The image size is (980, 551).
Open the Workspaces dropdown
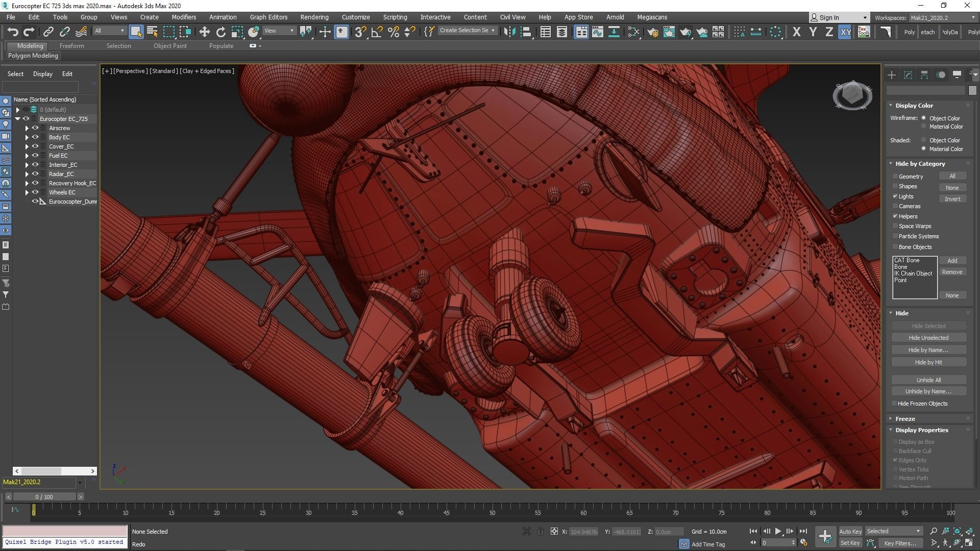pyautogui.click(x=942, y=17)
